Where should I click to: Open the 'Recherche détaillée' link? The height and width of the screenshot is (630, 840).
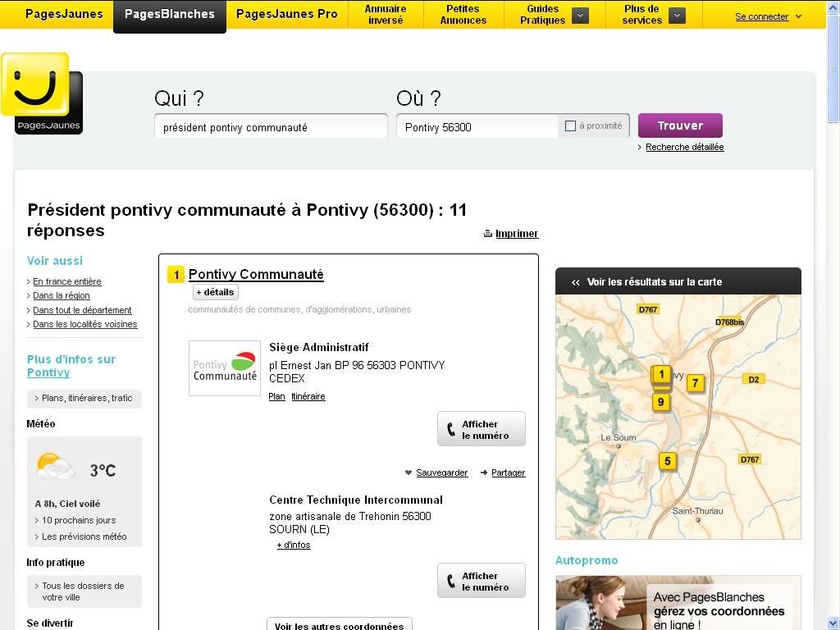685,147
